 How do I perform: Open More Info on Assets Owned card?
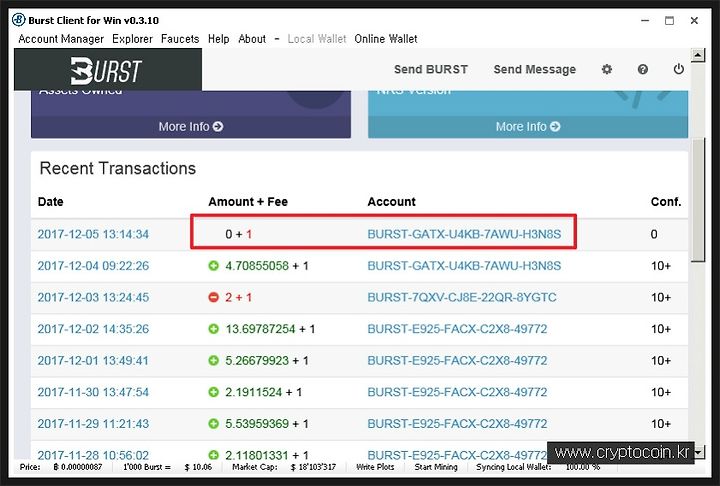[191, 126]
